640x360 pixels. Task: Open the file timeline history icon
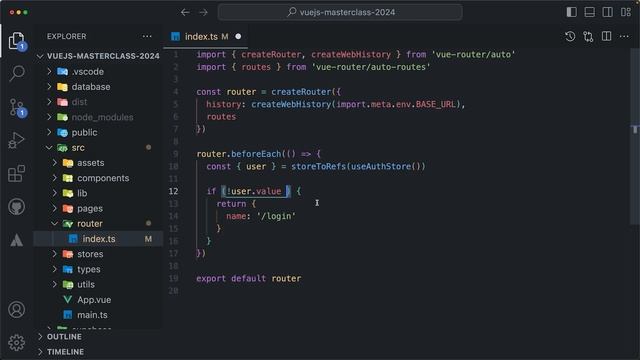570,37
